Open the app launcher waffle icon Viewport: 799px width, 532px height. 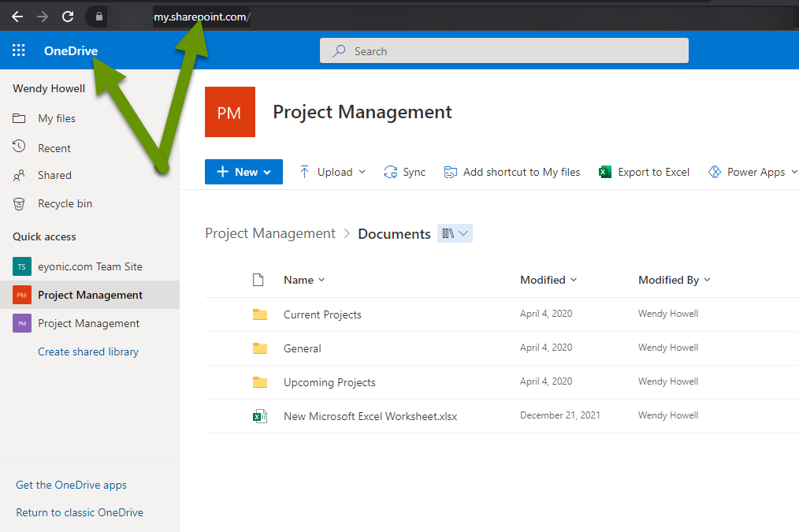tap(19, 50)
